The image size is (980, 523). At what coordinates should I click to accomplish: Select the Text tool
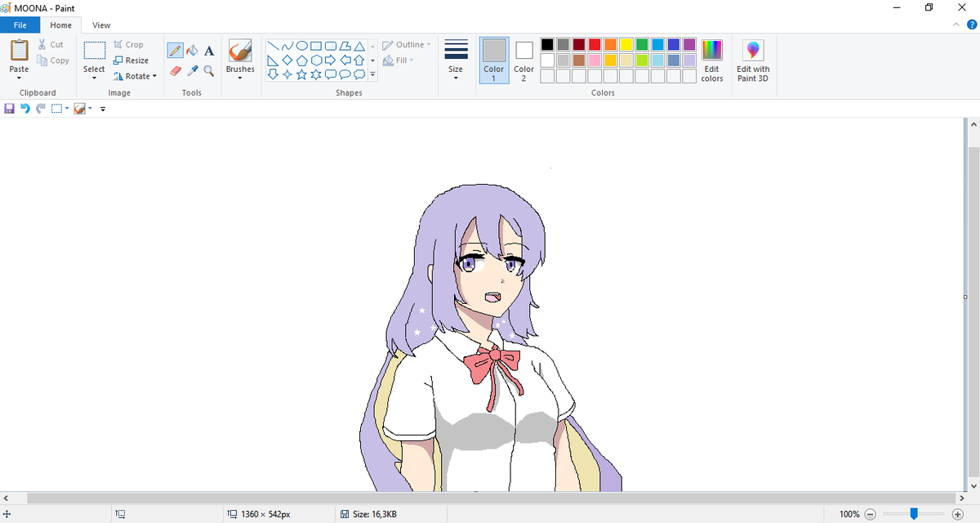[209, 51]
